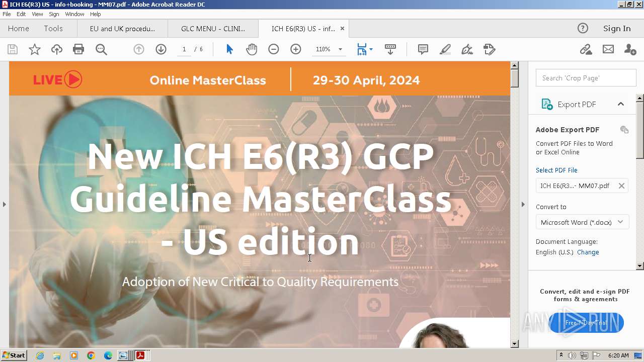
Task: Open the Edit menu
Action: pos(21,14)
